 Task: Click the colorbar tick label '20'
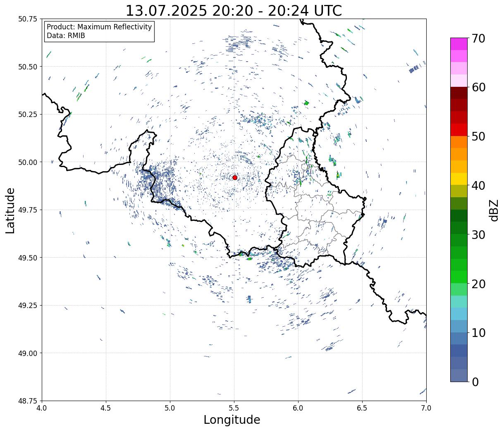478,284
